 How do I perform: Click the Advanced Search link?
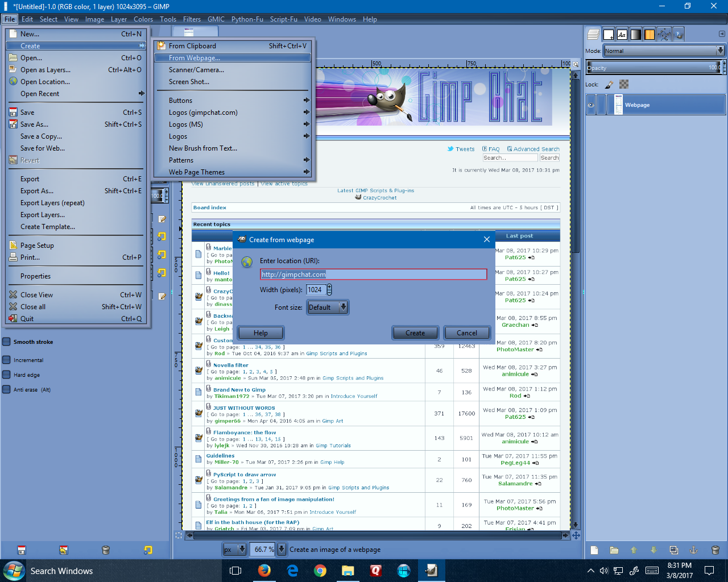tap(536, 149)
